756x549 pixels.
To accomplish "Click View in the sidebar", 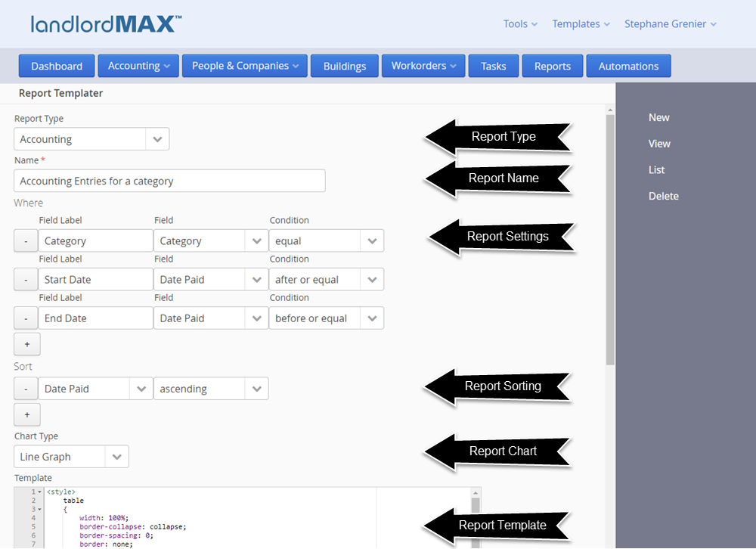I will (659, 144).
